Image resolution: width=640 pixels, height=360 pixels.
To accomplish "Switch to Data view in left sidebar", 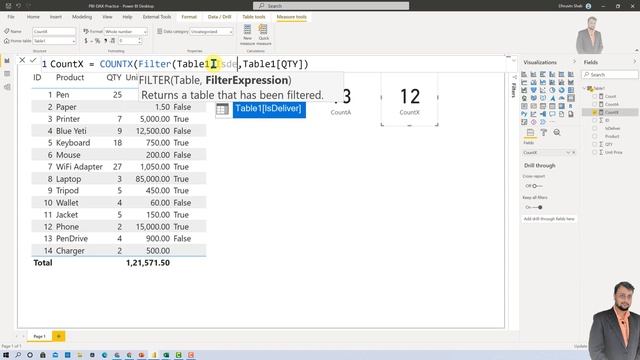I will (x=7, y=74).
